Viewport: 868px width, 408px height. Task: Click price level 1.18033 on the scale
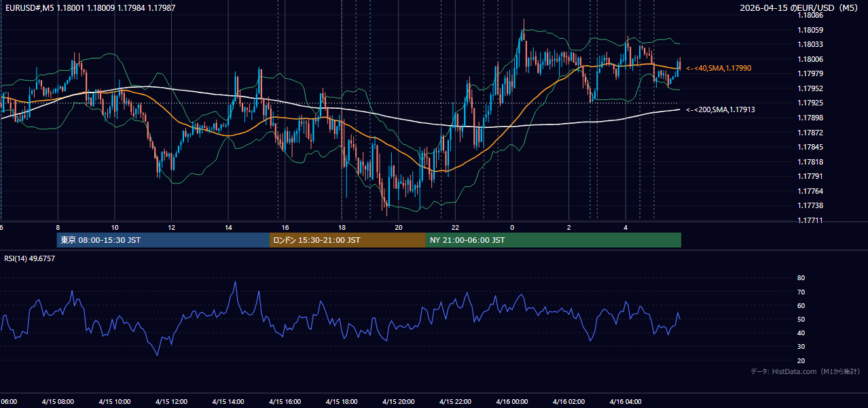coord(810,45)
